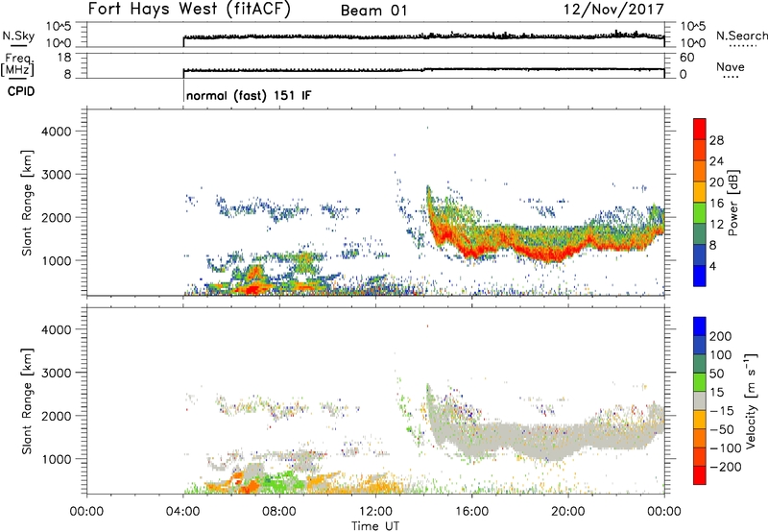768x532 pixels.
Task: Click the '16:00' time axis tick label
Action: [x=471, y=512]
